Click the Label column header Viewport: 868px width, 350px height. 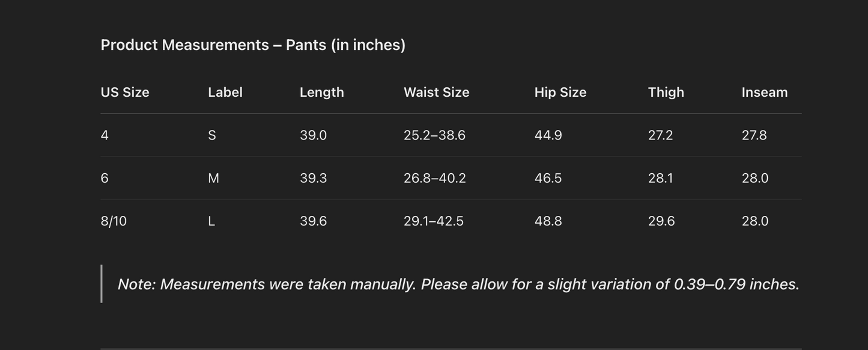point(225,93)
